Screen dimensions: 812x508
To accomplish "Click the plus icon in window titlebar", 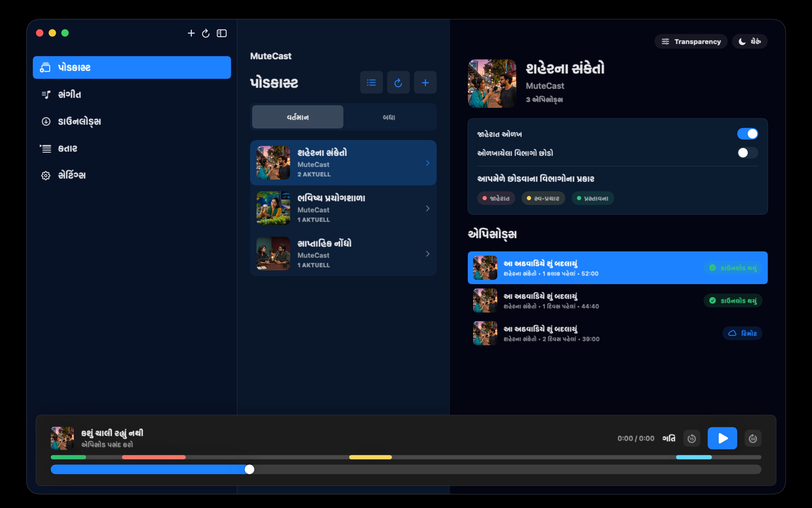I will click(191, 33).
